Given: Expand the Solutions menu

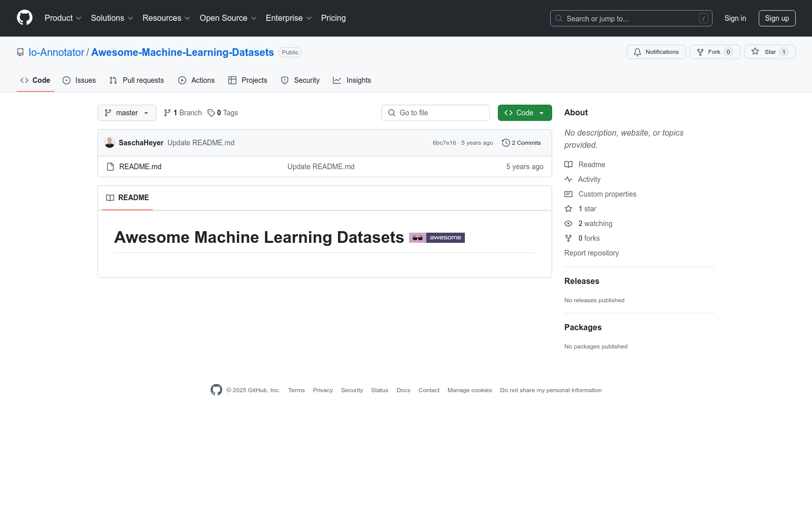Looking at the screenshot, I should 112,18.
